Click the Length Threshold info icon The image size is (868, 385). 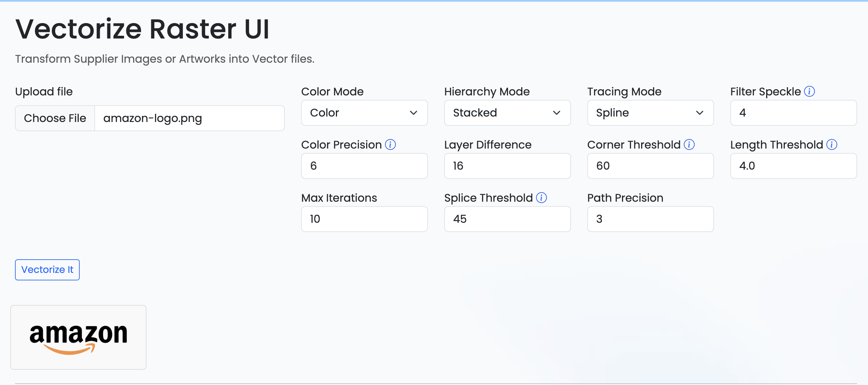(832, 144)
